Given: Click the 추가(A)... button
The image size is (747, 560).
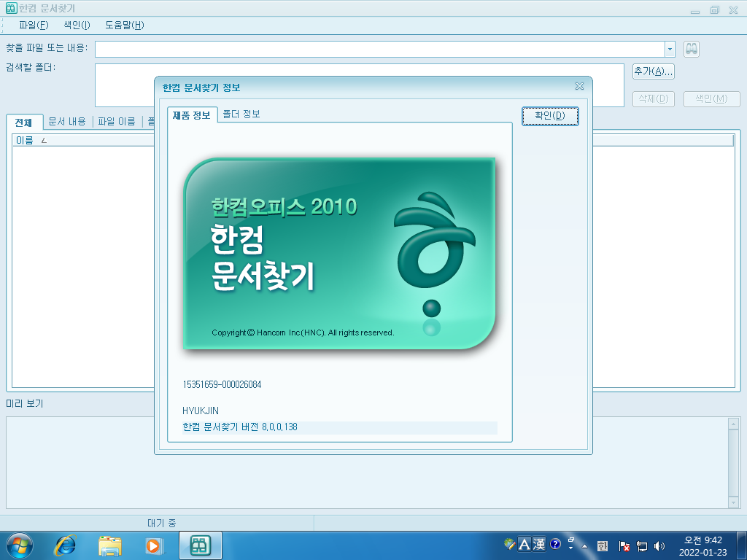Looking at the screenshot, I should point(653,71).
